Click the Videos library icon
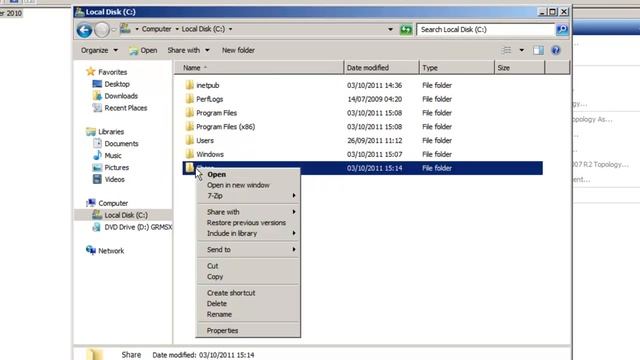Image resolution: width=640 pixels, height=360 pixels. (x=97, y=179)
